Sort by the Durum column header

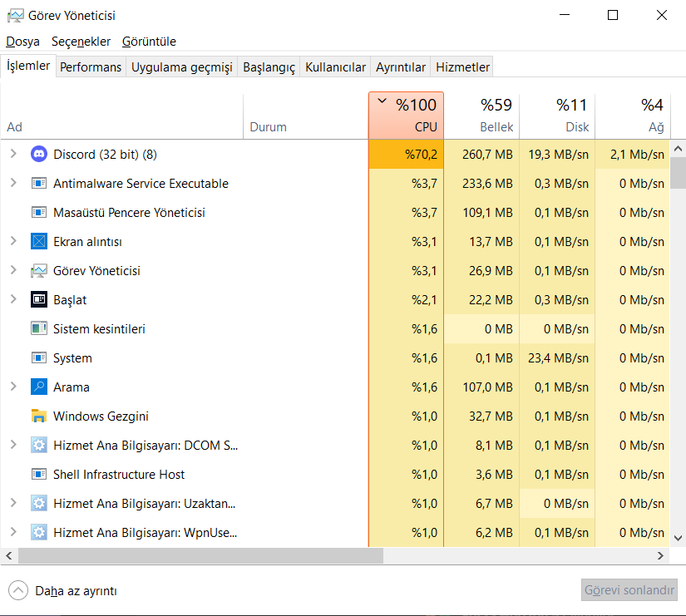[305, 116]
